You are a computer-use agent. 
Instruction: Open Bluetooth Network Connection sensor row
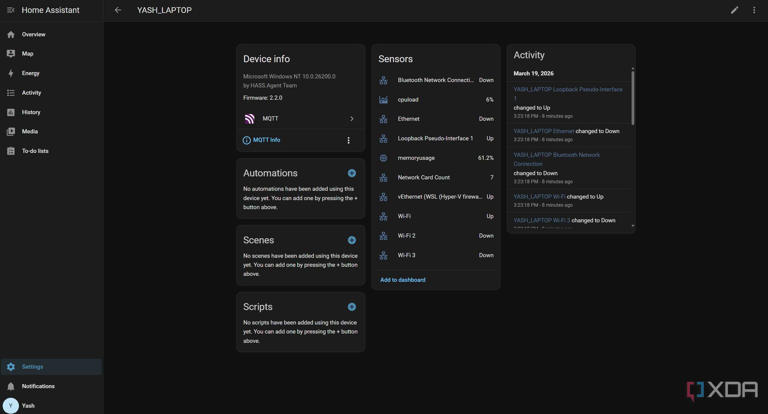click(436, 80)
